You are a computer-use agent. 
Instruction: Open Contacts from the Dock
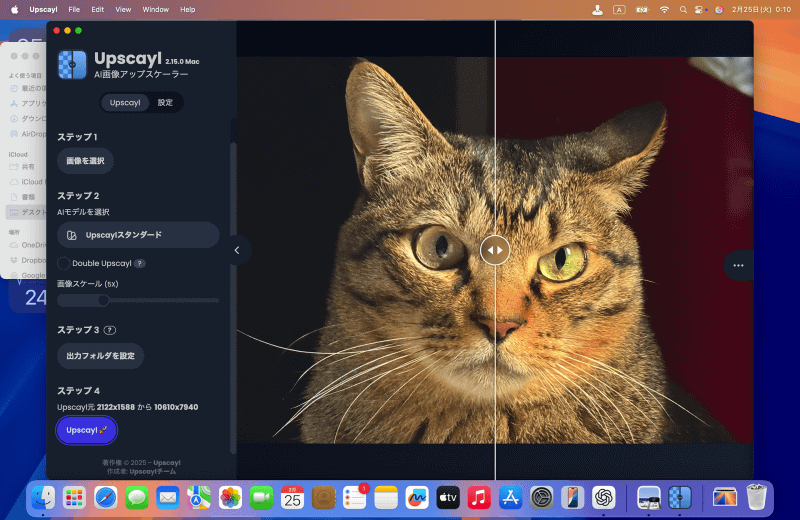tap(323, 498)
